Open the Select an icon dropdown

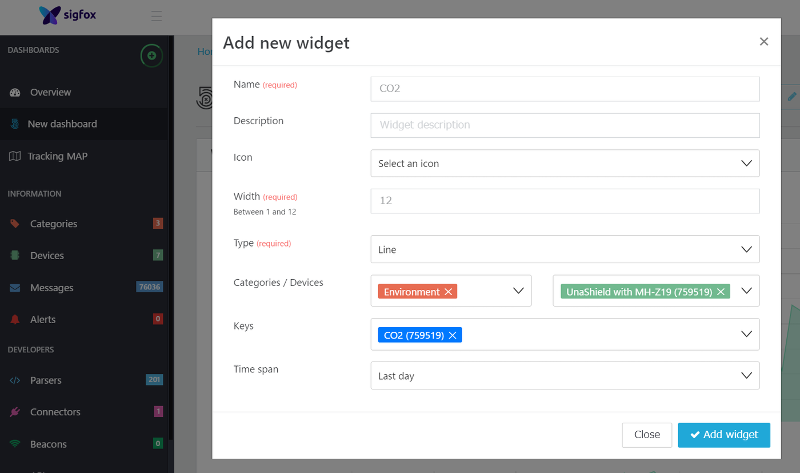point(565,163)
